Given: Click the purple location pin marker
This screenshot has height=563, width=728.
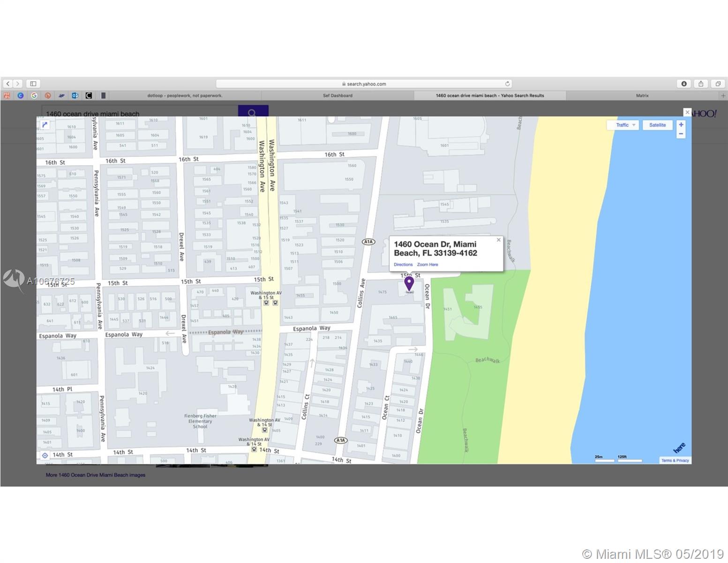Looking at the screenshot, I should coord(409,283).
